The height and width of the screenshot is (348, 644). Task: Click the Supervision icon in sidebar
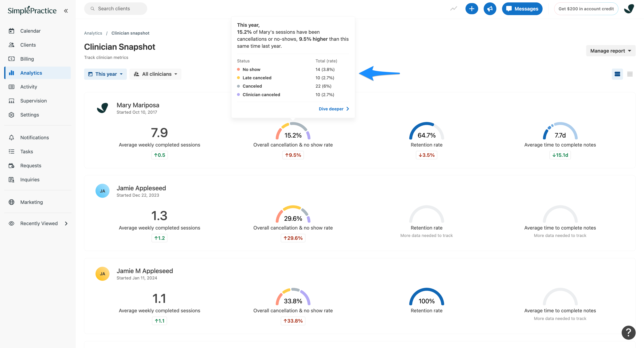point(11,101)
